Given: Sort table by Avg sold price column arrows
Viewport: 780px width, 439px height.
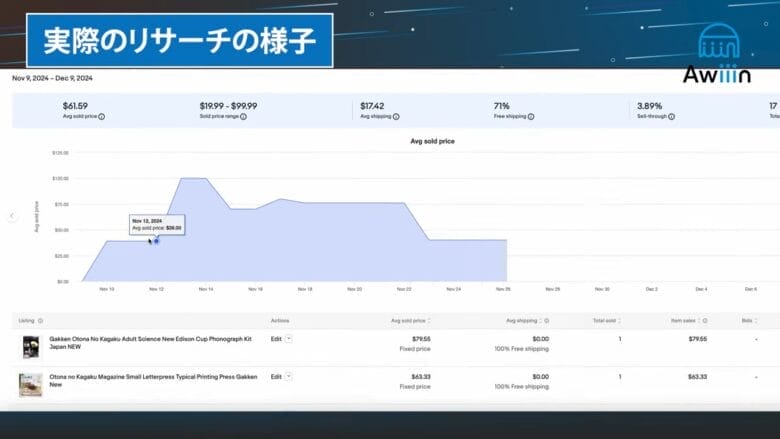Looking at the screenshot, I should click(x=429, y=321).
